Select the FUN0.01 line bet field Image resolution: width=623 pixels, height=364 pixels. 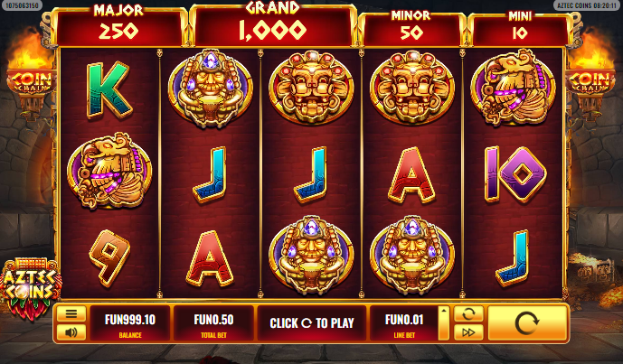click(404, 323)
